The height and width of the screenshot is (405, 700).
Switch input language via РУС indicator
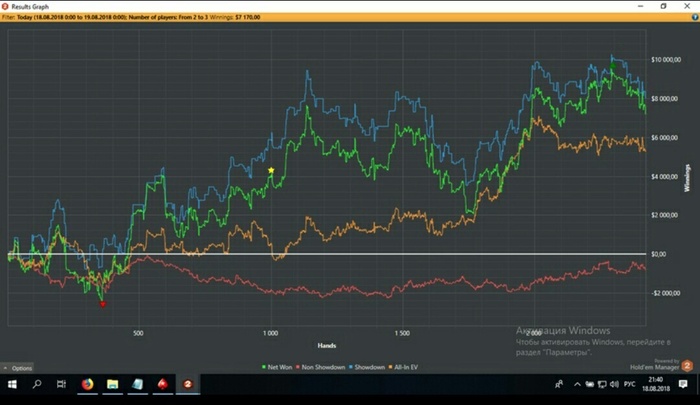coord(629,384)
